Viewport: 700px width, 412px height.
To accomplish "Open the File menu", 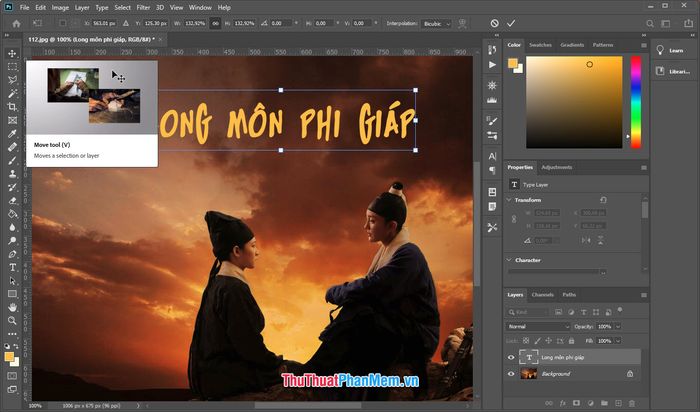I will (25, 8).
